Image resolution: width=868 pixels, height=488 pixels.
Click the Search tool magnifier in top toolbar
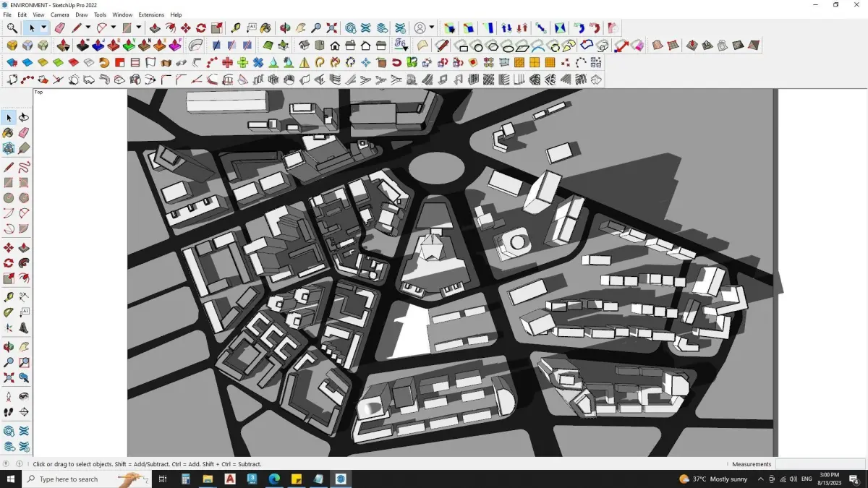12,28
